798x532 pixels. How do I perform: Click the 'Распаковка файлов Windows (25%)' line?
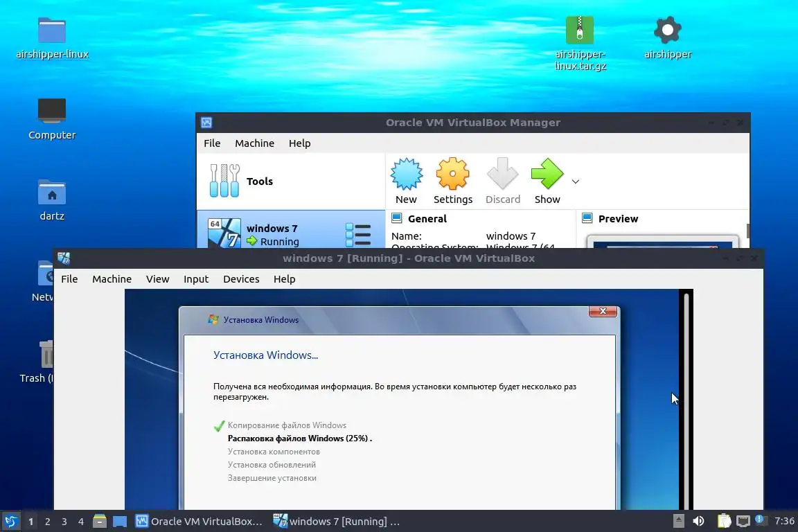tap(300, 438)
